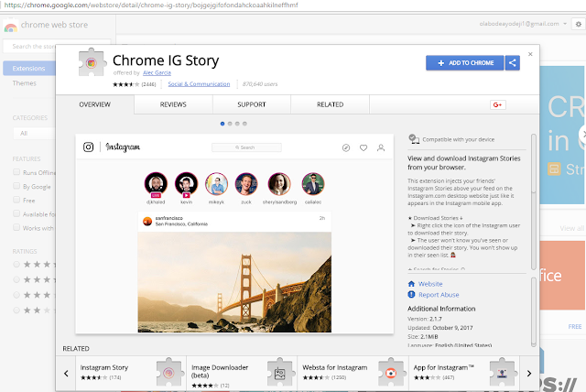Click the sanfrancisco post avatar

coord(147,222)
